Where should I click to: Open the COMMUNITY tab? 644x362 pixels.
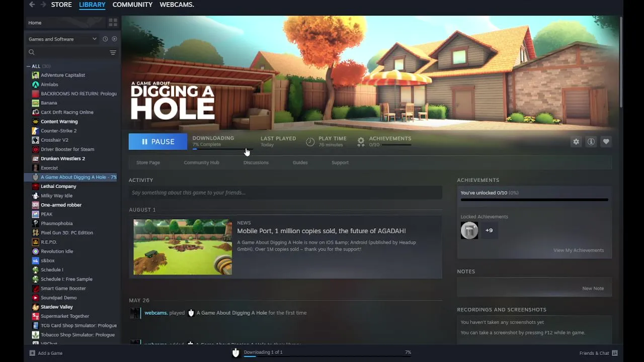pyautogui.click(x=132, y=5)
